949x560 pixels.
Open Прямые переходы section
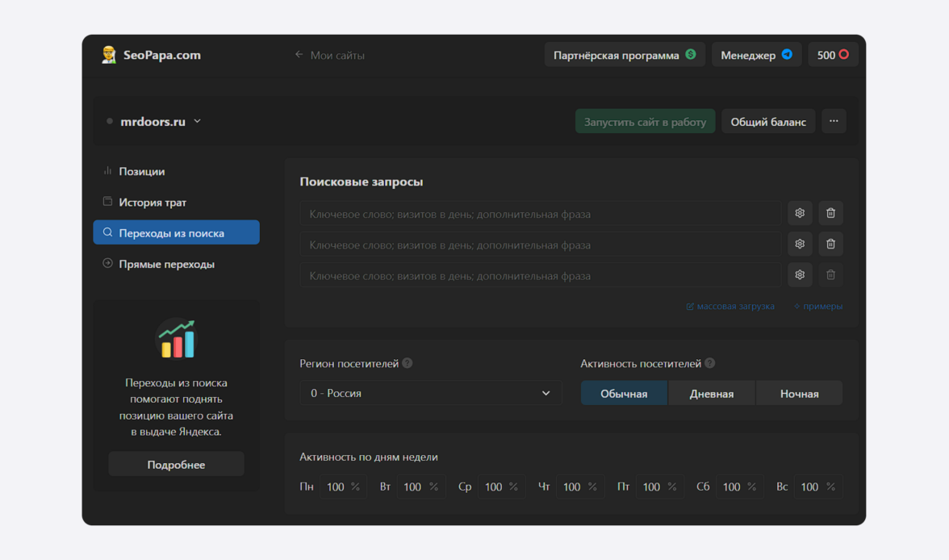click(166, 264)
